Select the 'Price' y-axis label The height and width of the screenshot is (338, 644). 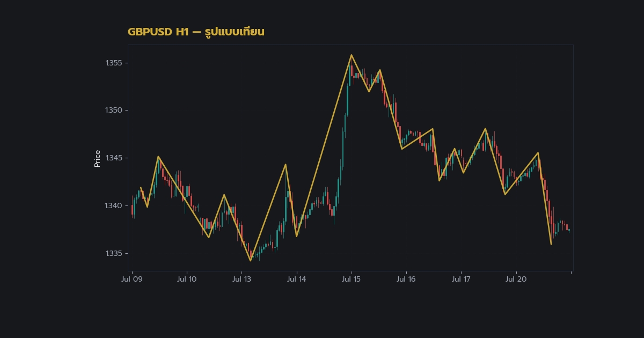coord(97,159)
